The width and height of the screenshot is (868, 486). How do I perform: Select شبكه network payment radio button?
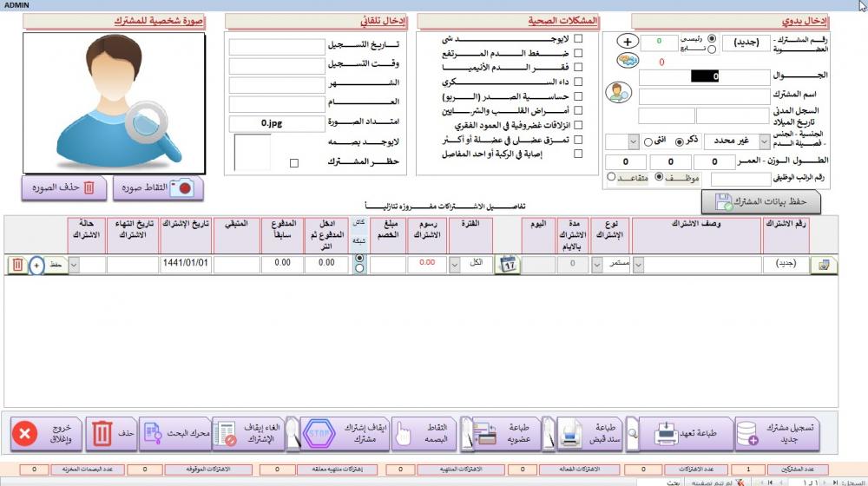point(360,268)
